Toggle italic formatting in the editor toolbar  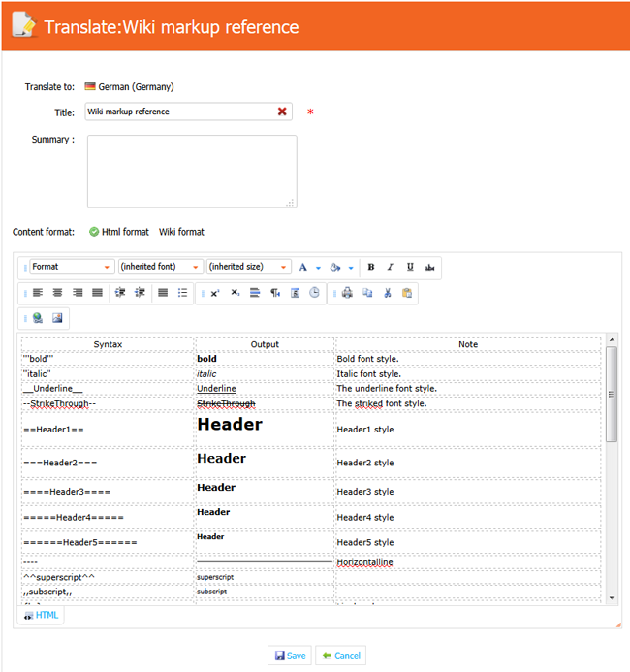click(391, 267)
